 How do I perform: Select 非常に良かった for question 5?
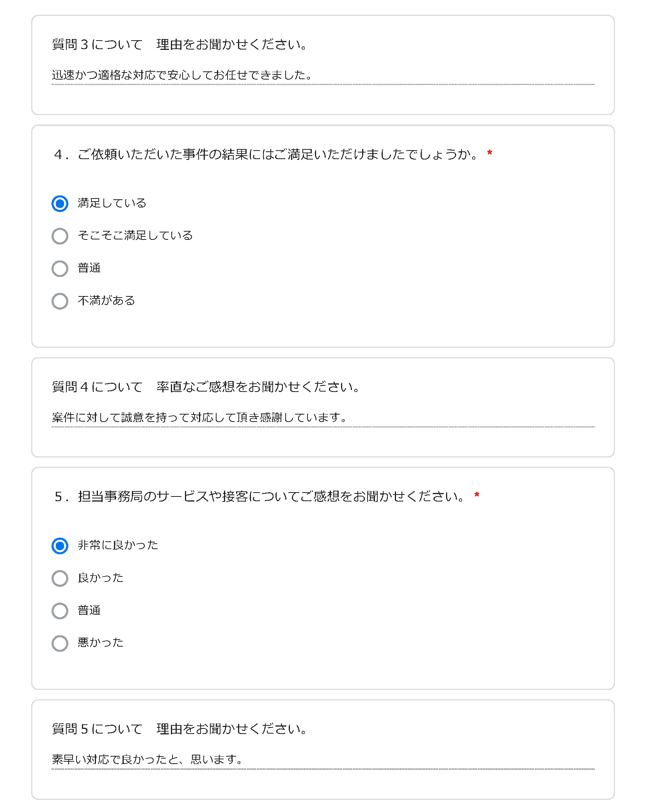coord(60,546)
